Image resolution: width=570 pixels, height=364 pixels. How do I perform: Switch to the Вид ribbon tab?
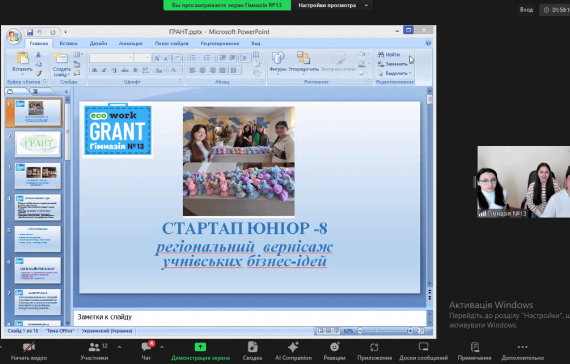click(x=256, y=43)
